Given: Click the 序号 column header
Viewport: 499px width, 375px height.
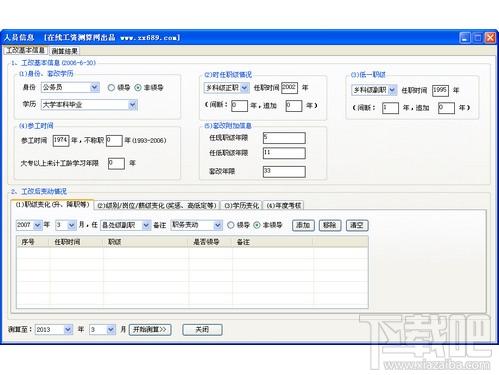Looking at the screenshot, I should coord(33,242).
